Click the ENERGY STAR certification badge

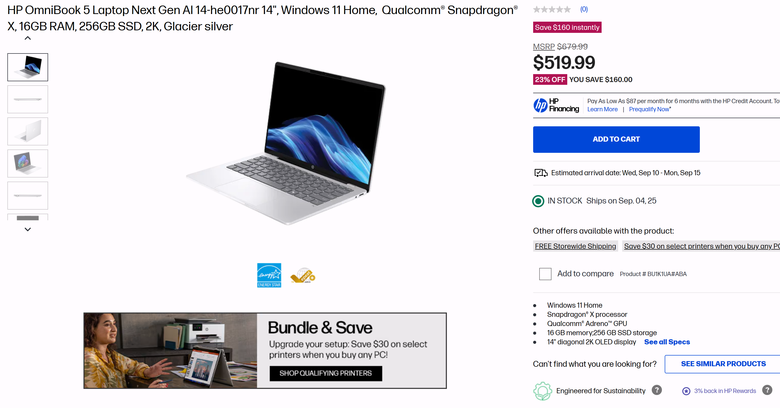tap(269, 275)
